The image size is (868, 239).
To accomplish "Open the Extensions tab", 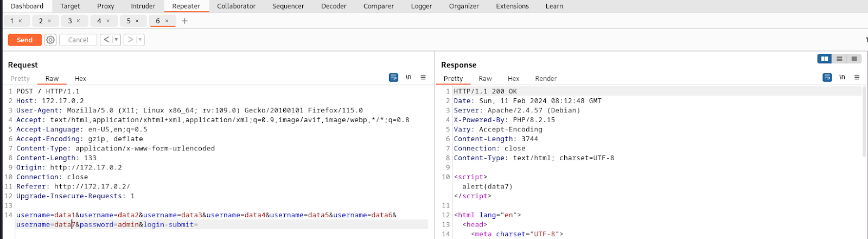I will pyautogui.click(x=512, y=6).
